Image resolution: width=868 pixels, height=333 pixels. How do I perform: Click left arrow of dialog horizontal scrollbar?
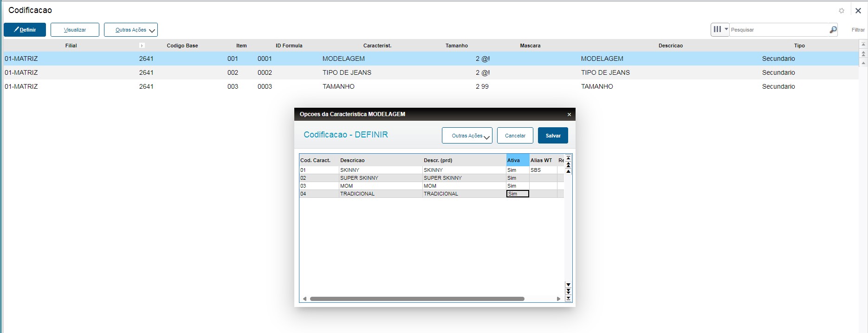[304, 299]
